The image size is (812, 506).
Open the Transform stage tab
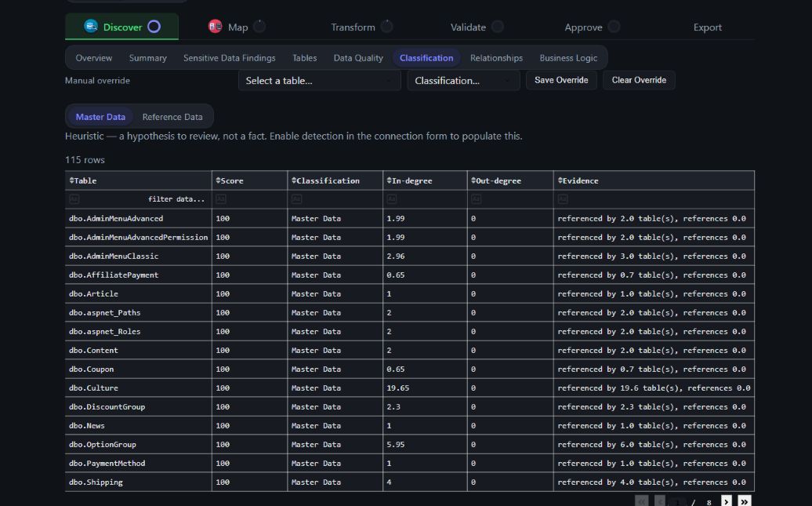(361, 27)
